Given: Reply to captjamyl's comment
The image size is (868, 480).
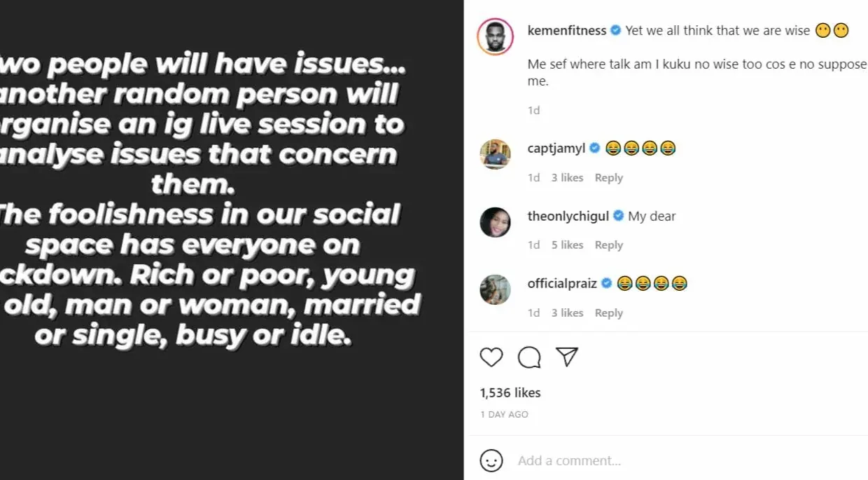Looking at the screenshot, I should 608,178.
